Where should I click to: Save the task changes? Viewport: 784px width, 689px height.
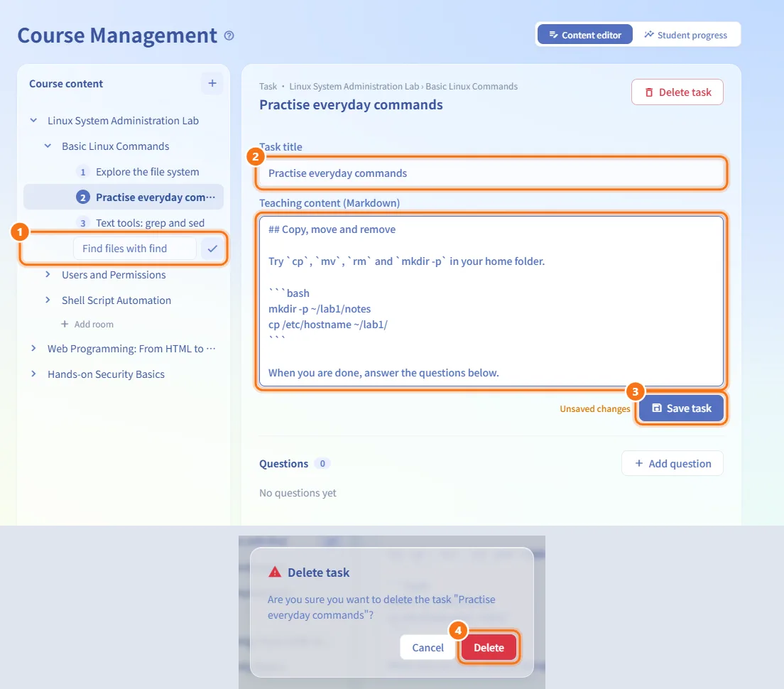[681, 408]
